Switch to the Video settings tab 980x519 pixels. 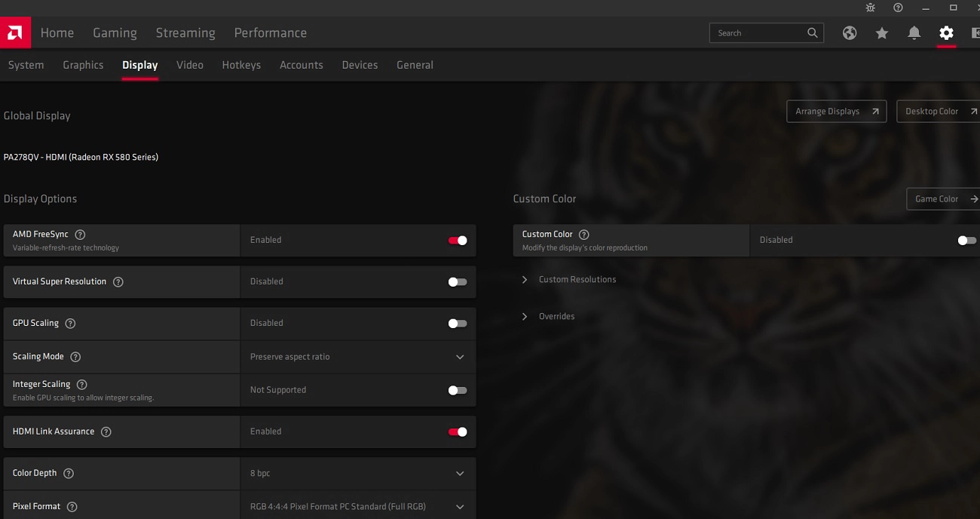190,65
